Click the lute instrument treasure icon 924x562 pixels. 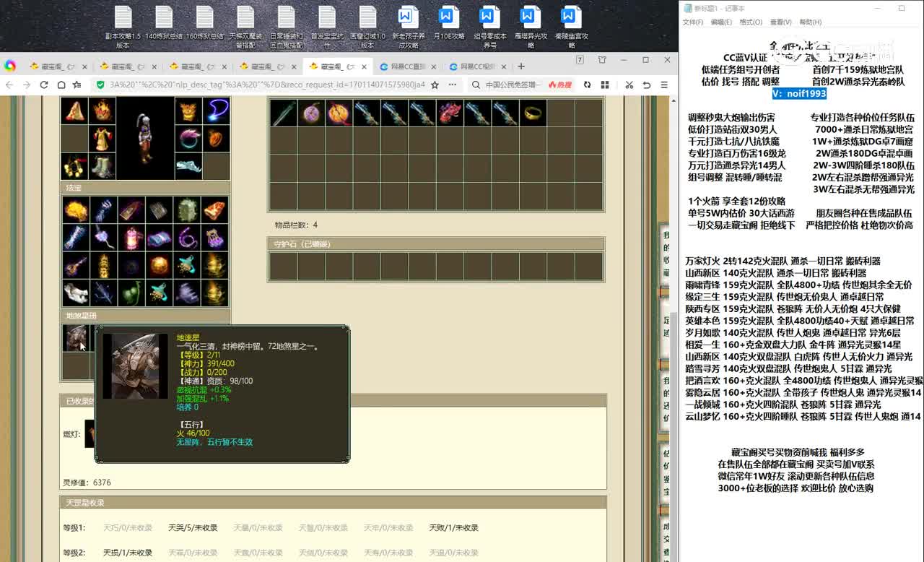75,265
